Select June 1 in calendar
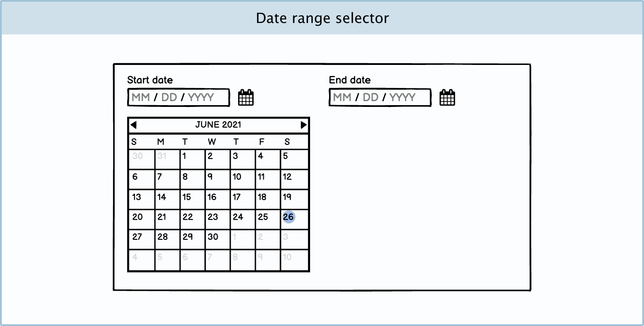The height and width of the screenshot is (326, 644). 192,159
